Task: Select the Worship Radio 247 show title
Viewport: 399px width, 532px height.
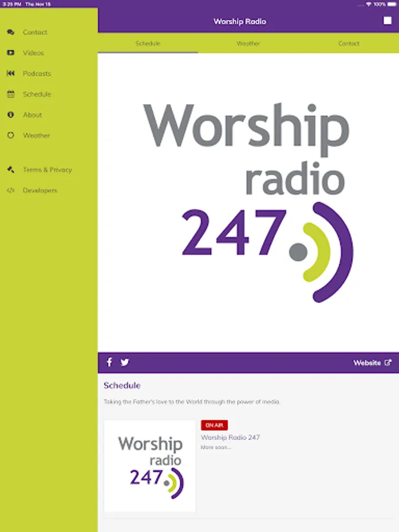Action: point(231,437)
